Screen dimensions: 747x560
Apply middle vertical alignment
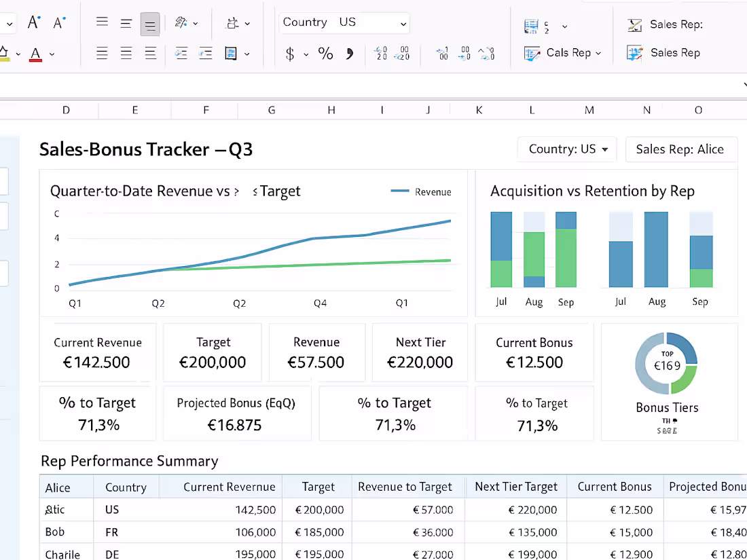pyautogui.click(x=126, y=23)
